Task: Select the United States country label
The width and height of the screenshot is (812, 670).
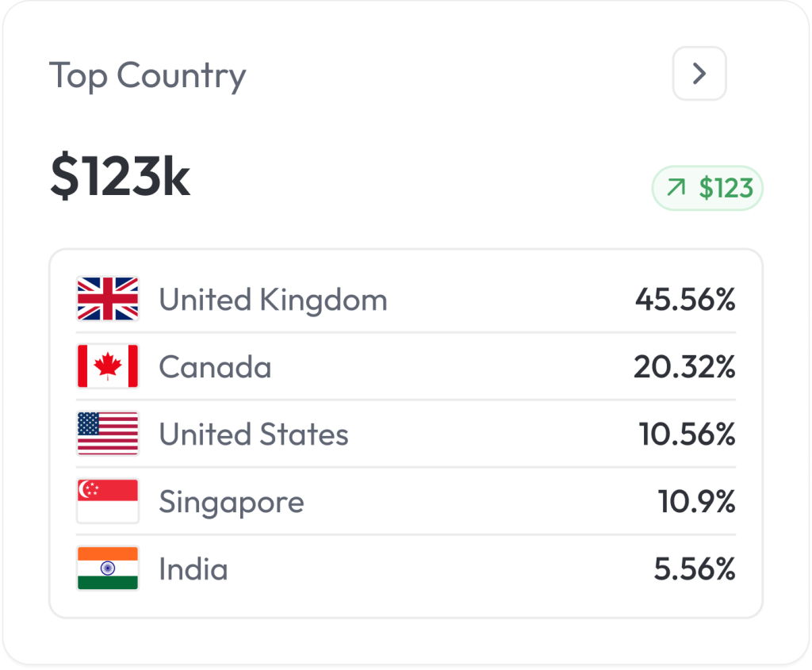Action: click(x=254, y=435)
